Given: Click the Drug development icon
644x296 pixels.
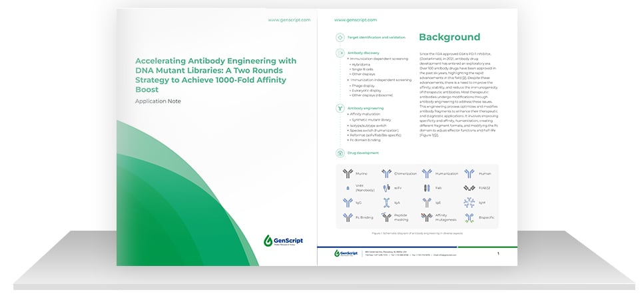Looking at the screenshot, I should click(x=340, y=153).
